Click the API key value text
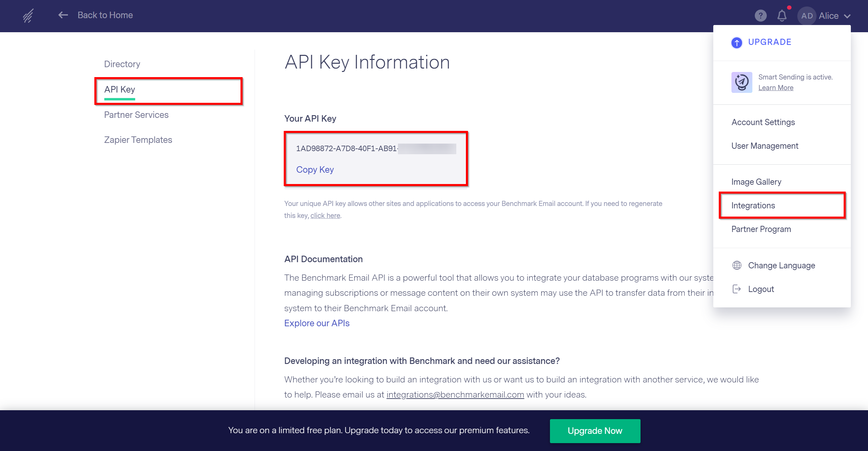 point(376,149)
